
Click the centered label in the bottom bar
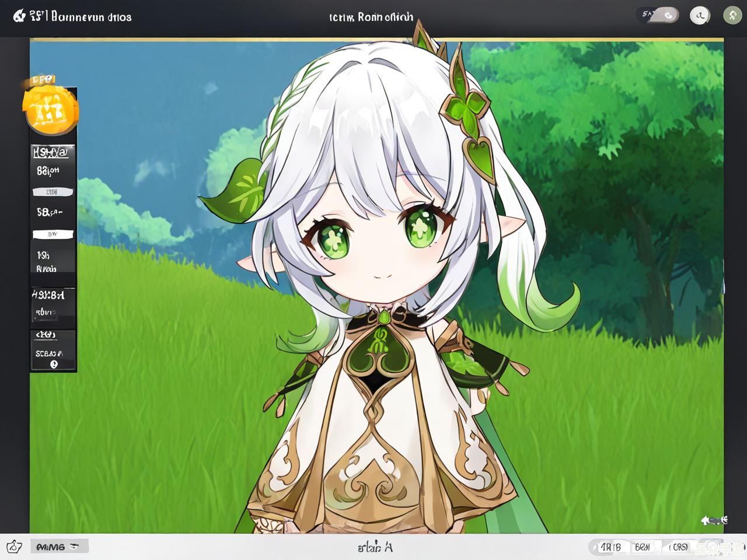pyautogui.click(x=375, y=547)
